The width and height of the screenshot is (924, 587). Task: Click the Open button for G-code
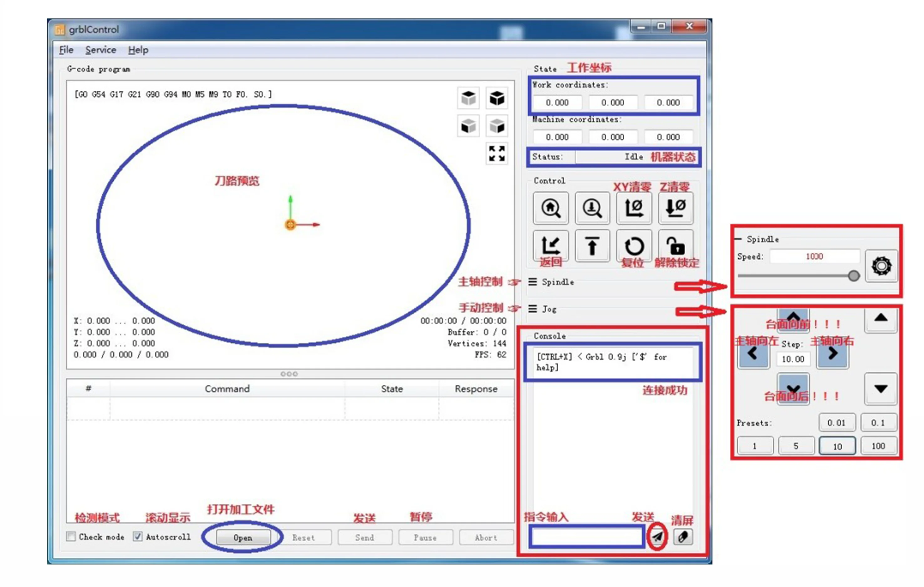tap(243, 537)
